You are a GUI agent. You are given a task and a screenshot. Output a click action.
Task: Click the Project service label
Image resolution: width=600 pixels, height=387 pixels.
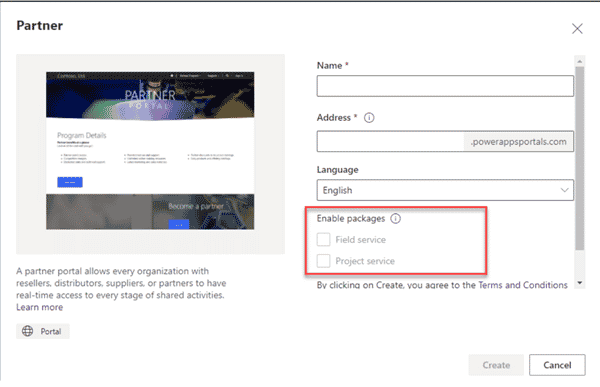[x=365, y=261]
